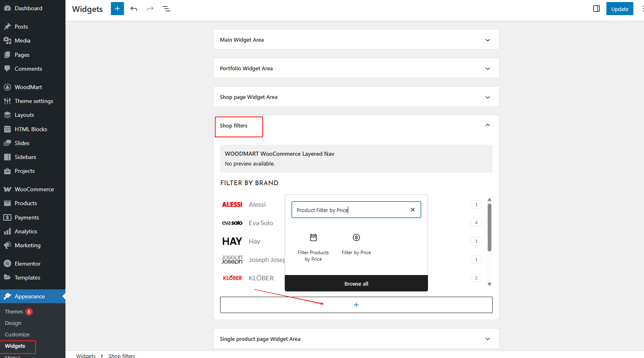This screenshot has width=644, height=358.
Task: Click the Undo arrow in the toolbar
Action: 134,9
